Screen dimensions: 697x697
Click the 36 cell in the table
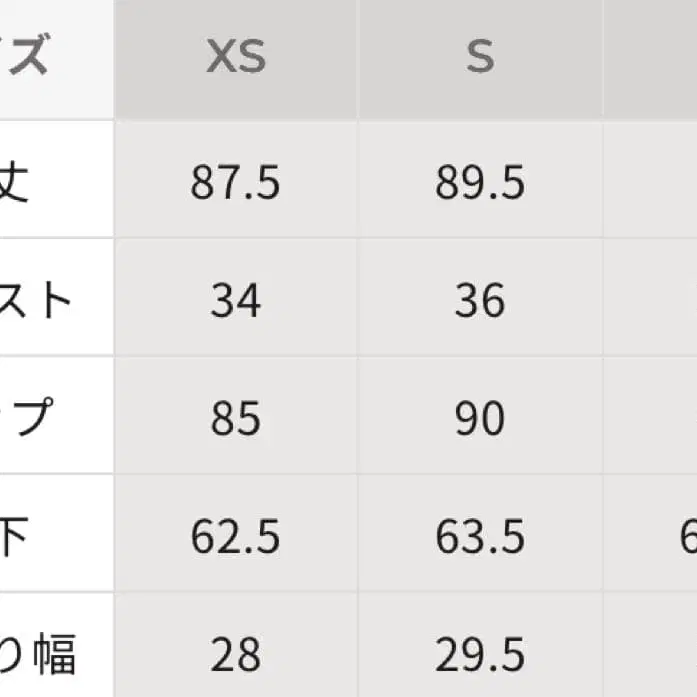[x=480, y=300]
